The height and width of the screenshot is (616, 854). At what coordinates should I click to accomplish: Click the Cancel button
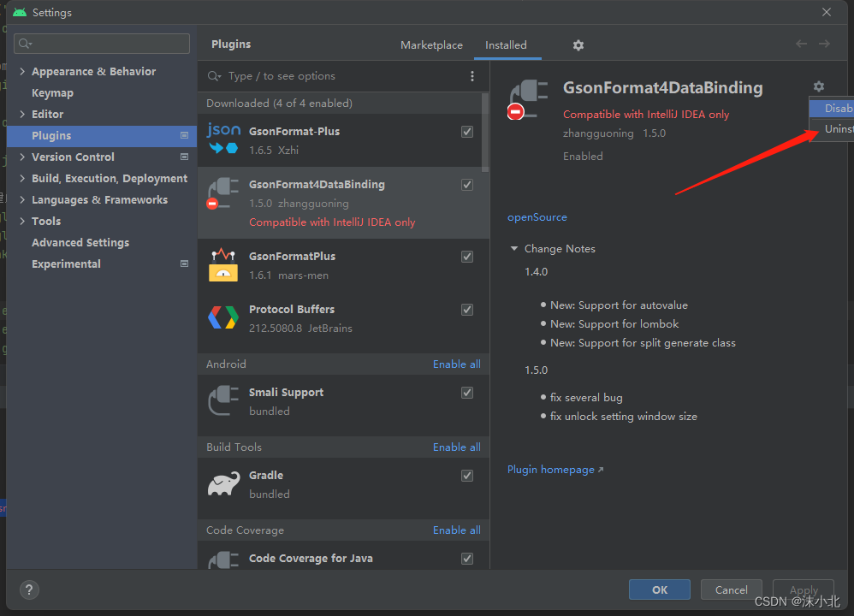pos(732,589)
